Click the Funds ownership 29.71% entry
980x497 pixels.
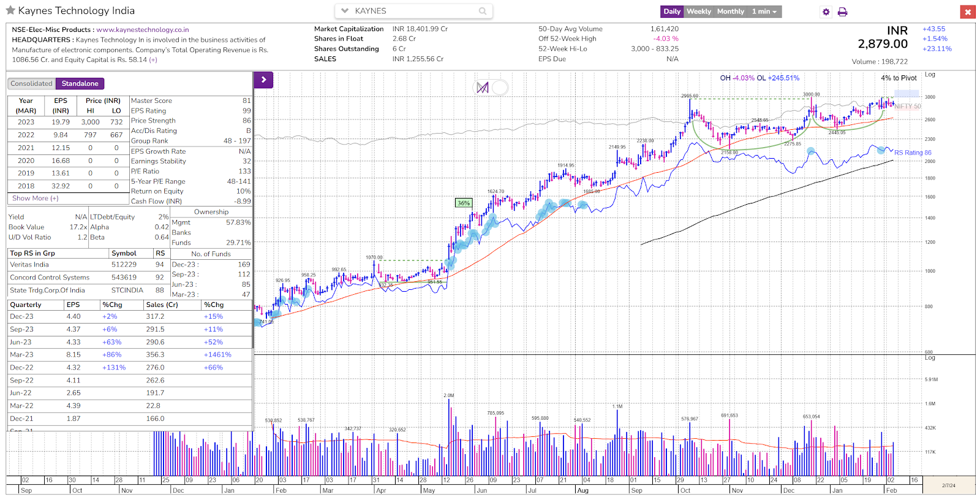[211, 243]
